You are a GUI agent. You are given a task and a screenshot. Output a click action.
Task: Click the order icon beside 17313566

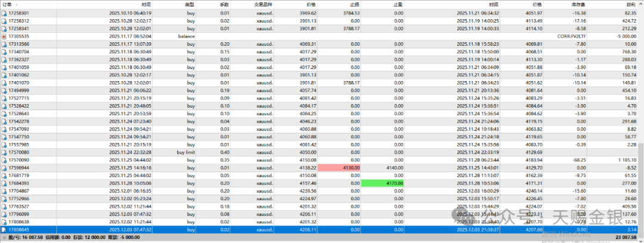(4, 44)
